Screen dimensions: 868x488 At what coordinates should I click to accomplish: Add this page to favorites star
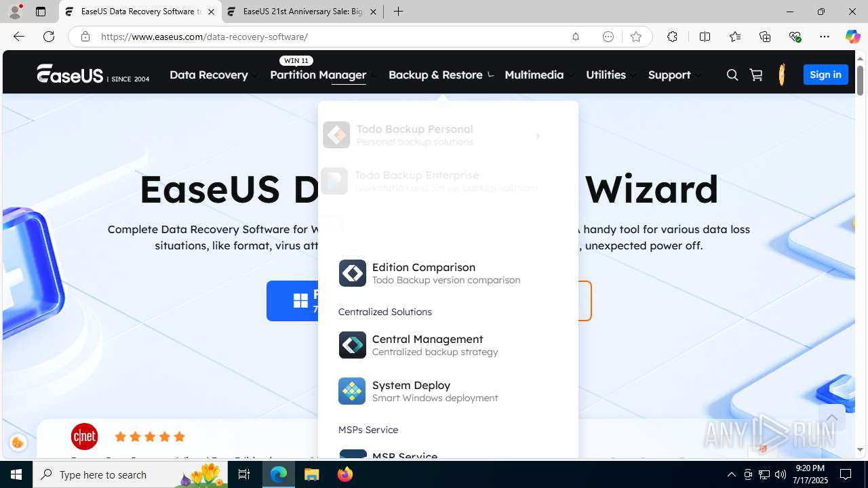tap(635, 37)
